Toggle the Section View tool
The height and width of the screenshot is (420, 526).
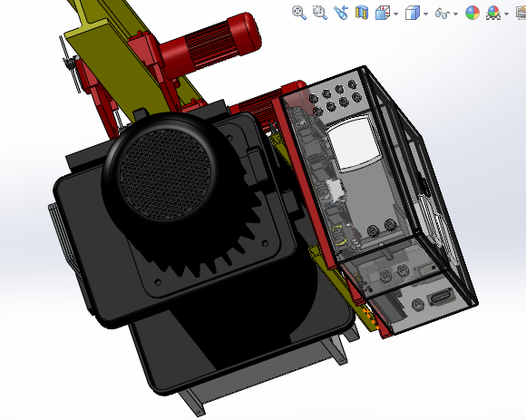362,13
